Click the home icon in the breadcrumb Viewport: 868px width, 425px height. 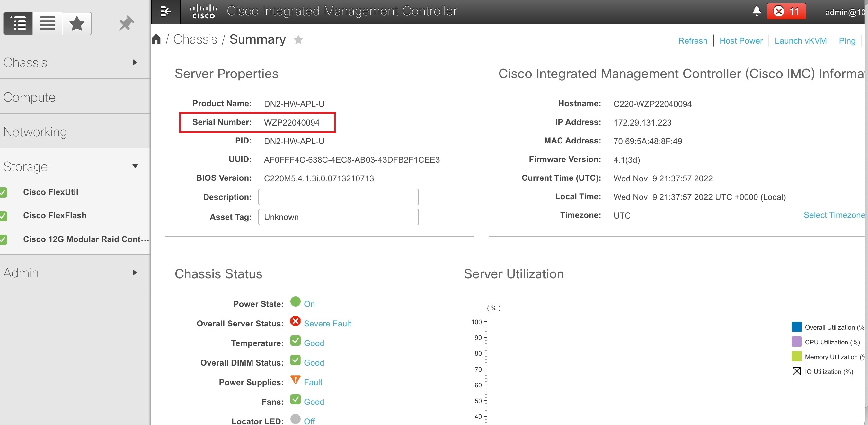pos(156,39)
